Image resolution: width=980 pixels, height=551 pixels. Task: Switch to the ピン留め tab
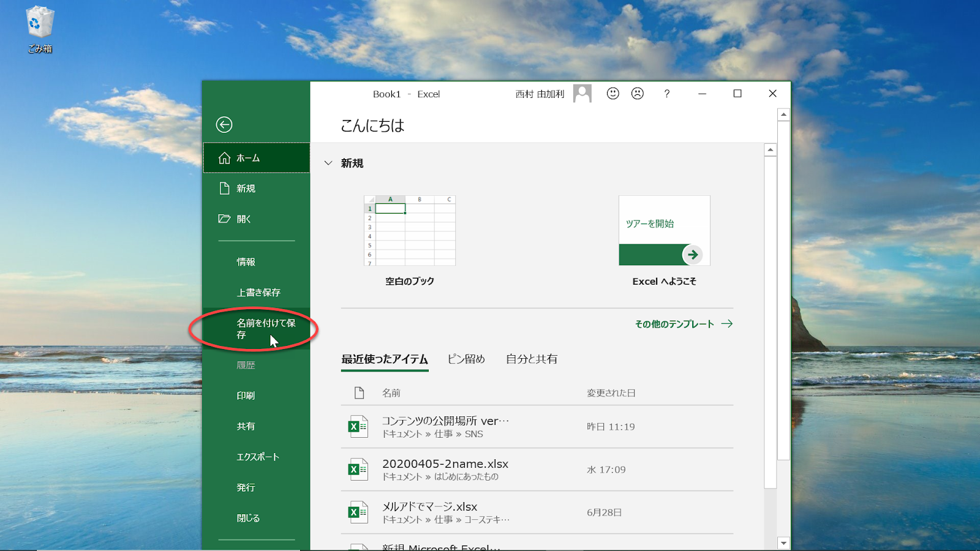[x=466, y=359]
